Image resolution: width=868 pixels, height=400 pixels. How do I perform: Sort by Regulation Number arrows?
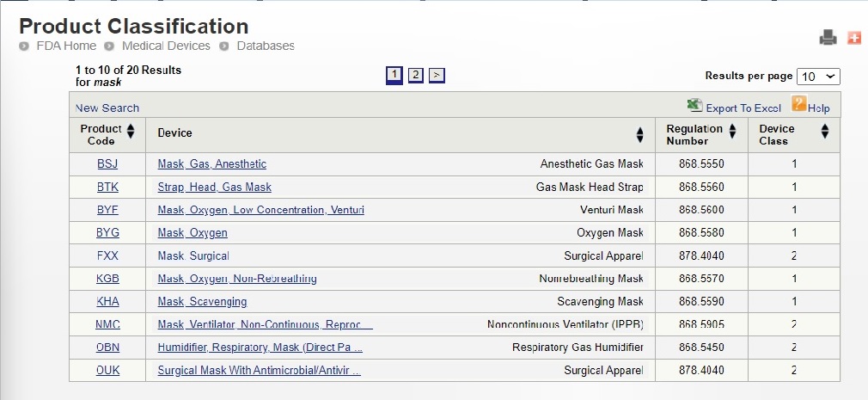tap(732, 132)
